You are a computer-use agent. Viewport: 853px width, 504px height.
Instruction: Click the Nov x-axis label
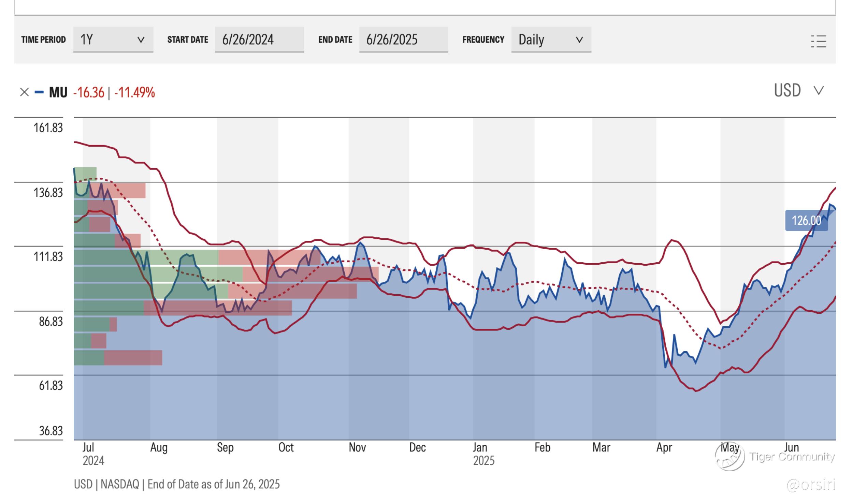click(x=357, y=447)
